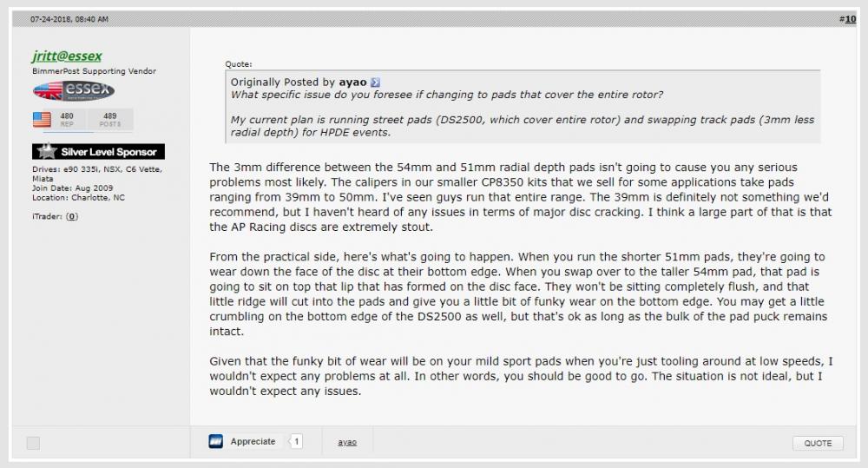This screenshot has width=868, height=468.
Task: Open the jritt@essex user profile
Action: pos(67,56)
